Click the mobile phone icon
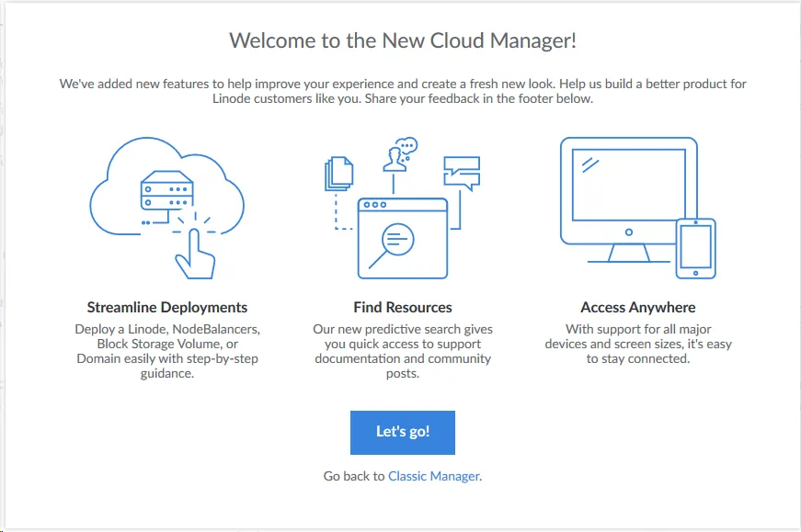 coord(696,249)
